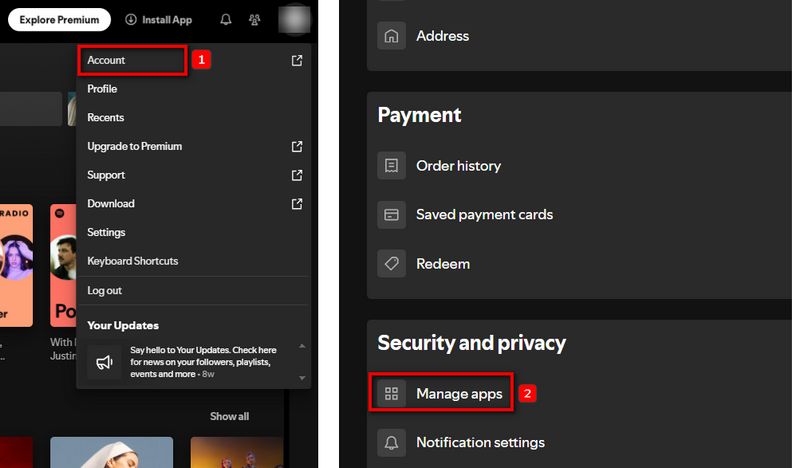Click the receipt icon next to Order history
The width and height of the screenshot is (800, 468).
(391, 165)
